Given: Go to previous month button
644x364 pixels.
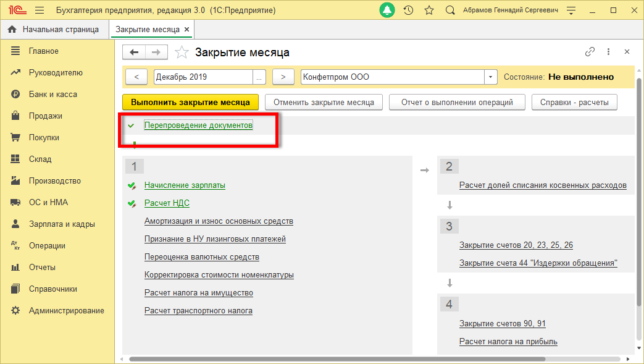Looking at the screenshot, I should pos(136,77).
